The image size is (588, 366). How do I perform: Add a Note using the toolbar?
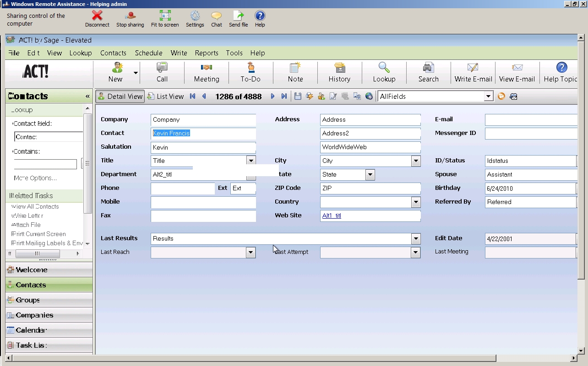coord(295,72)
